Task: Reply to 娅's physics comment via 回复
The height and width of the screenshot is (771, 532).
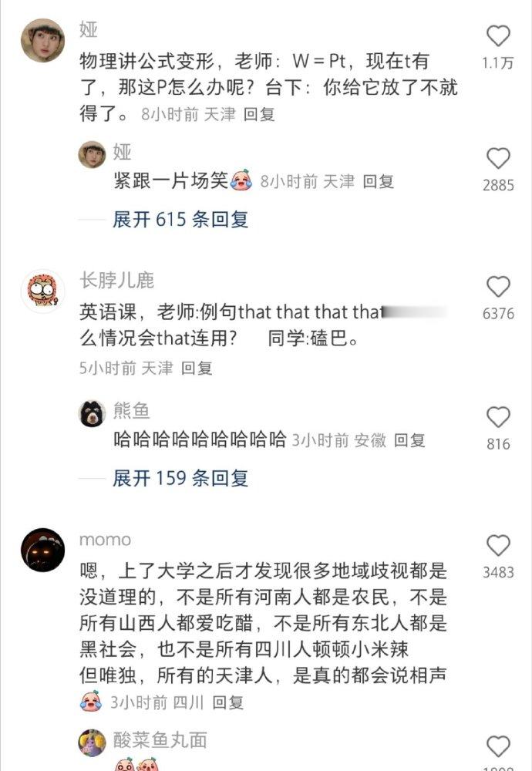Action: [x=259, y=115]
